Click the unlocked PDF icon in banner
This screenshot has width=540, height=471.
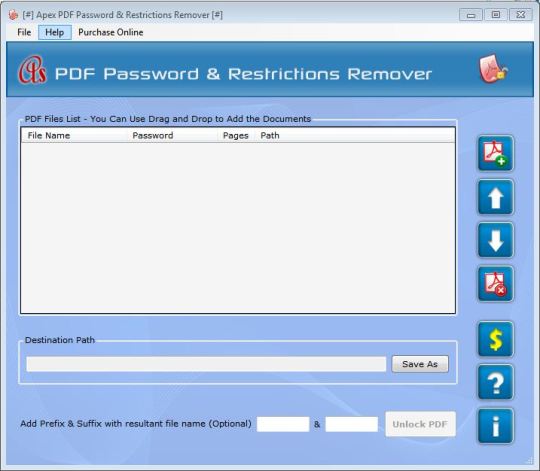click(493, 69)
